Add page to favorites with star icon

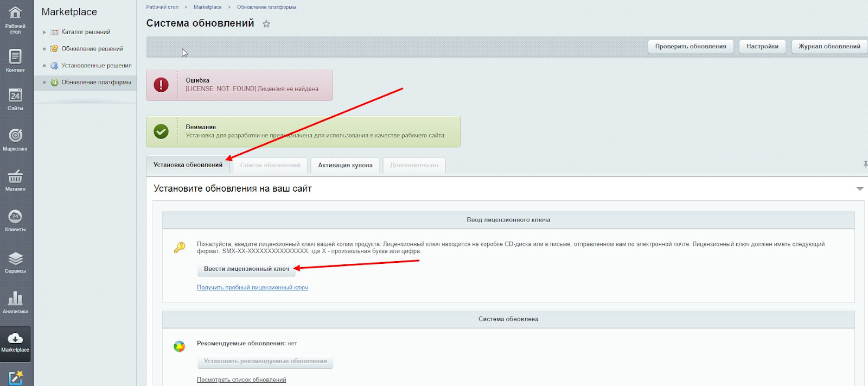click(x=266, y=24)
